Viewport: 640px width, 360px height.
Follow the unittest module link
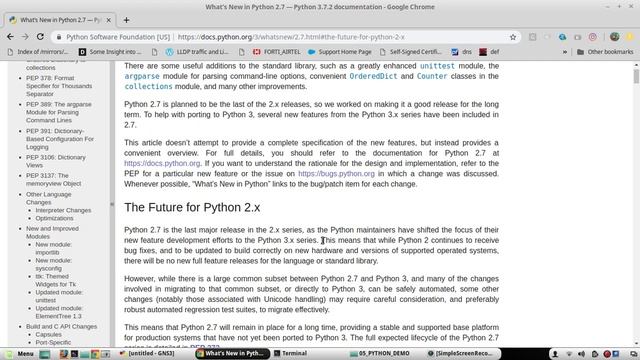pyautogui.click(x=437, y=66)
